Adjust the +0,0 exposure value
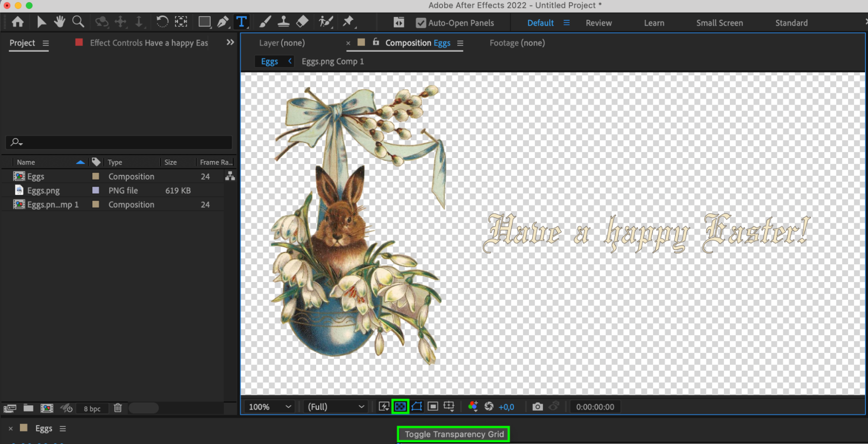The height and width of the screenshot is (444, 868). pos(506,407)
